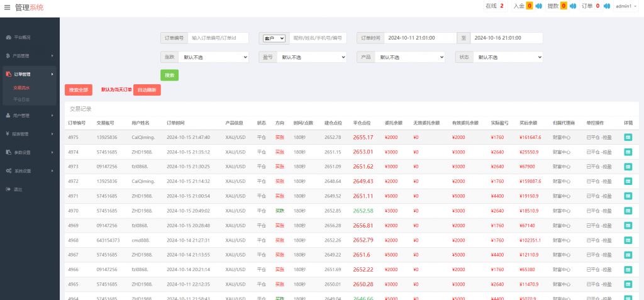Click the gears icon for 系统设置
This screenshot has width=644, height=300.
tap(9, 171)
